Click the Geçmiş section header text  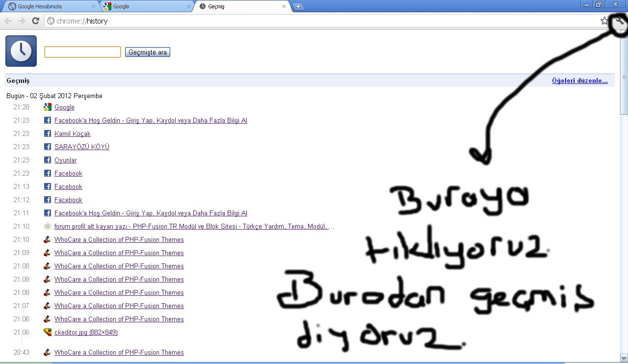18,80
